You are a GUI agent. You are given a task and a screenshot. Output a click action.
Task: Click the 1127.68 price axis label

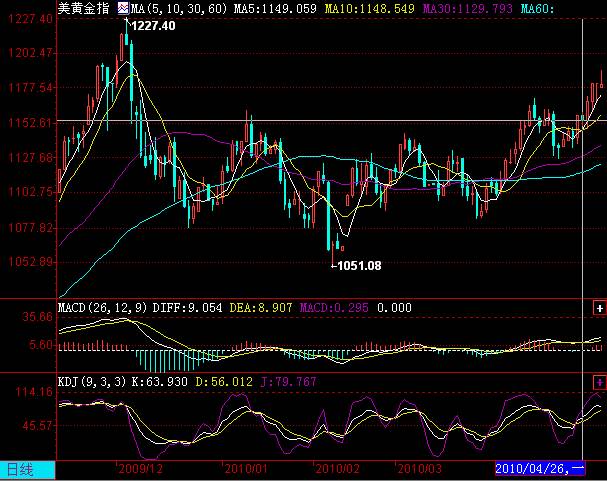click(30, 158)
